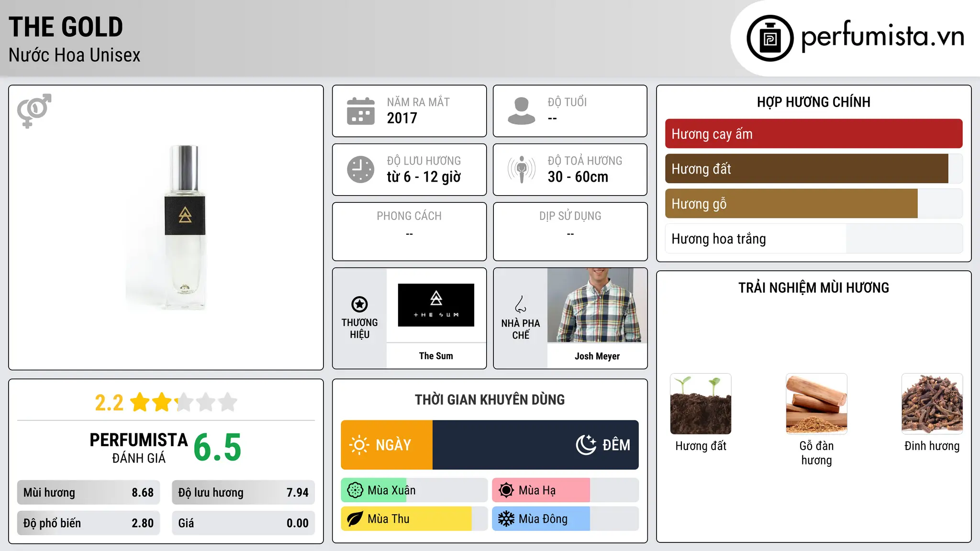The image size is (980, 551).
Task: Click the Dịp sử dụng occasion card
Action: pos(570,231)
